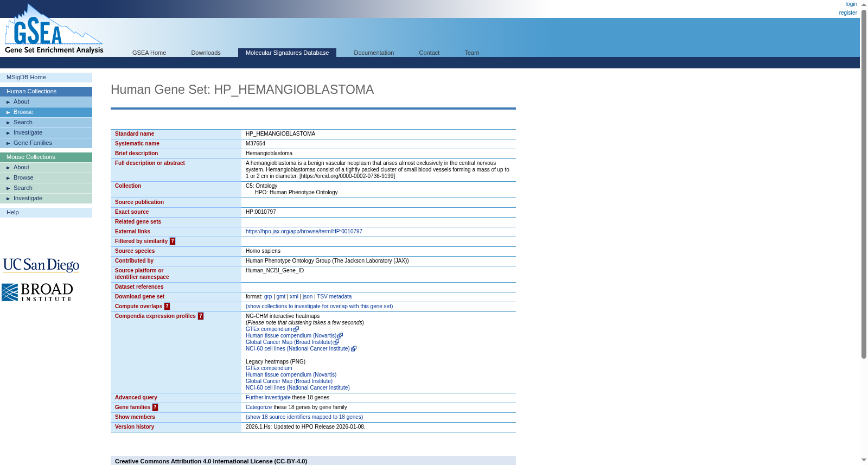Click external-link icon beside interactive Global Cancer Map
868x465 pixels.
(336, 342)
